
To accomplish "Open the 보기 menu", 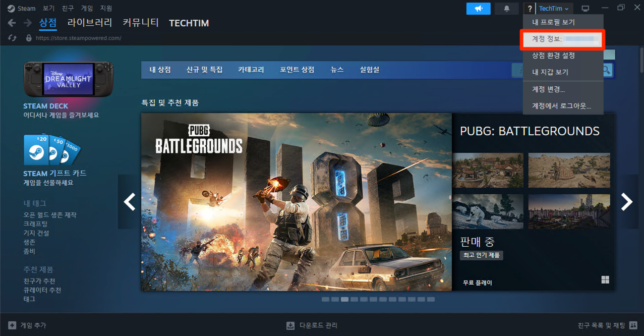I will [x=48, y=8].
